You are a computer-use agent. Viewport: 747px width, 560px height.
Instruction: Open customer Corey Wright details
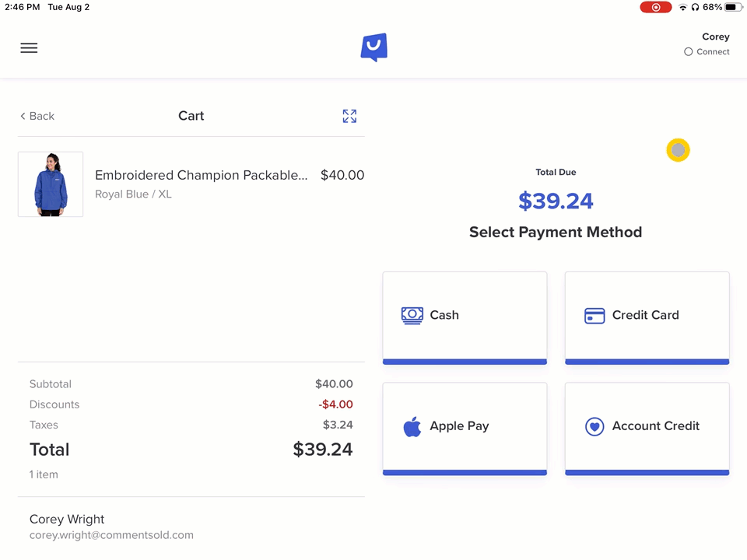67,519
